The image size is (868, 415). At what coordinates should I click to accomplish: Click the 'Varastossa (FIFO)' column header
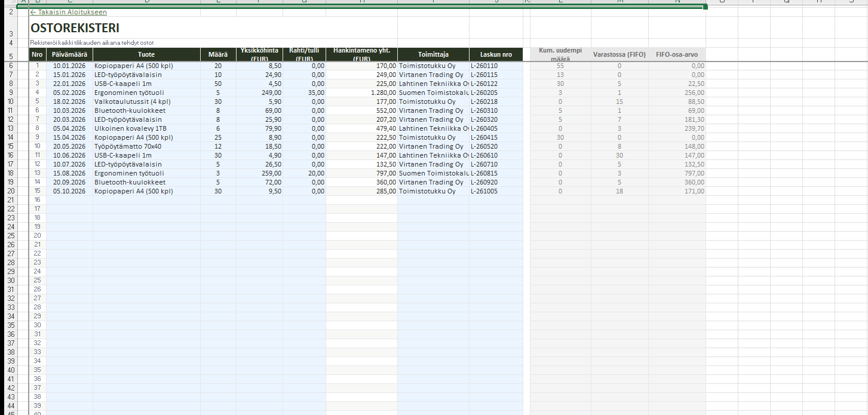click(619, 54)
